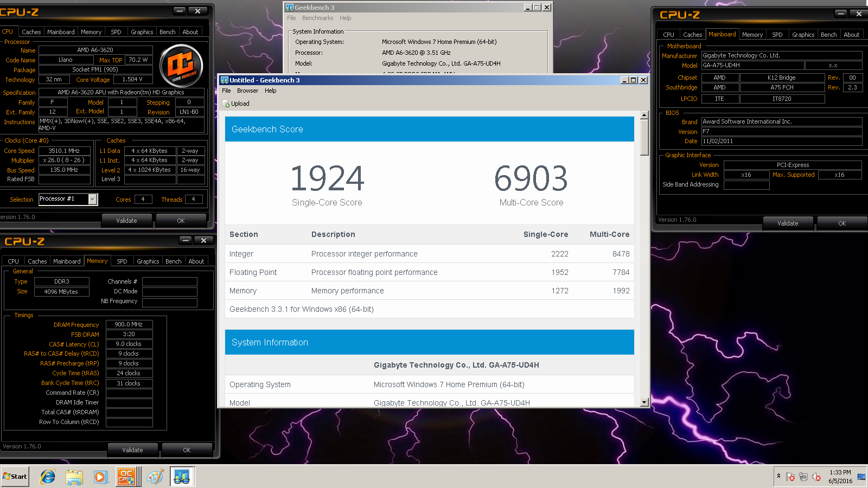The width and height of the screenshot is (868, 488).
Task: Open the Action Center flag in tray
Action: 790,477
